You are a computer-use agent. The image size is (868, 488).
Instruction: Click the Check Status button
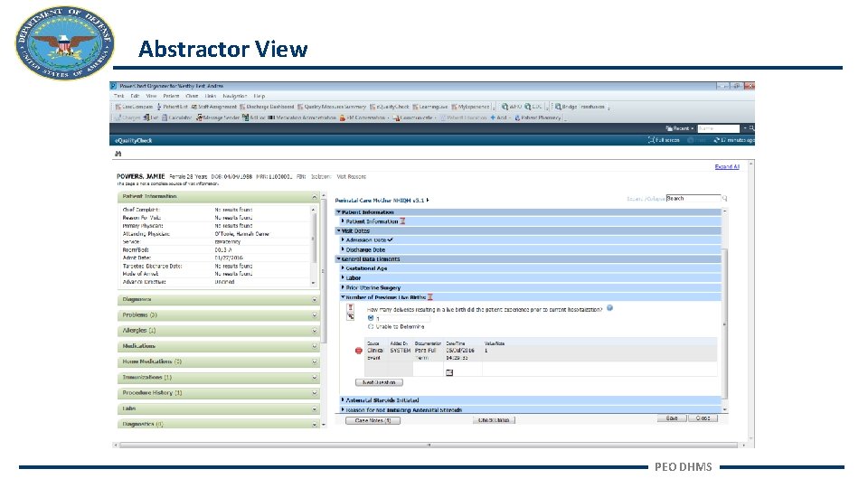point(494,420)
